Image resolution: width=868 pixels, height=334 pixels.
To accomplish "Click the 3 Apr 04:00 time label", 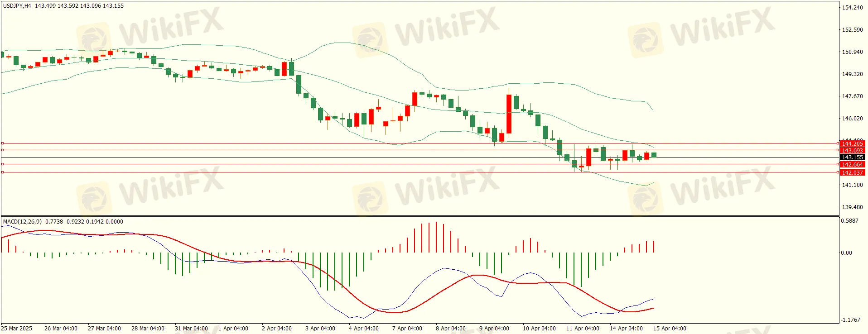I will pyautogui.click(x=320, y=329).
